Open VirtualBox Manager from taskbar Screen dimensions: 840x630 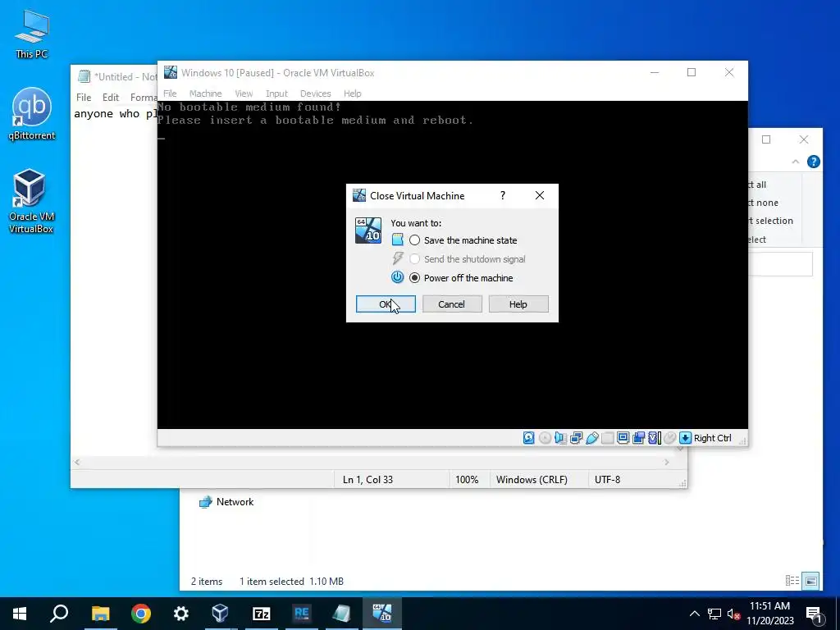[221, 614]
